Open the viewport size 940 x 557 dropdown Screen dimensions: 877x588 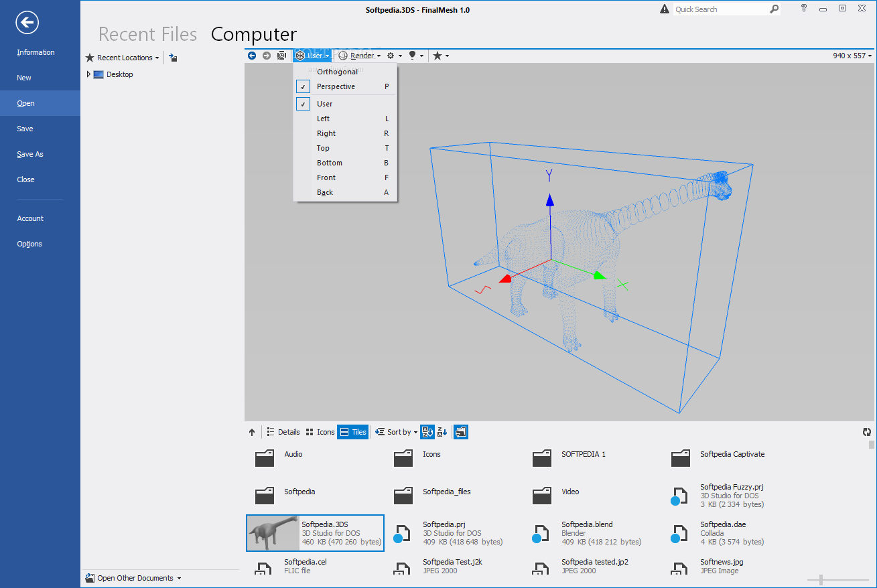click(853, 56)
